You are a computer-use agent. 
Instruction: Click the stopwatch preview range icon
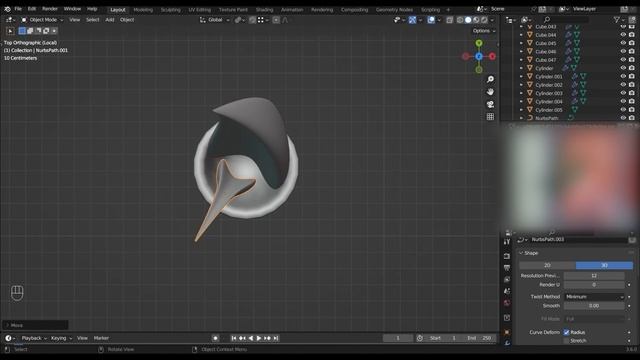tap(420, 338)
